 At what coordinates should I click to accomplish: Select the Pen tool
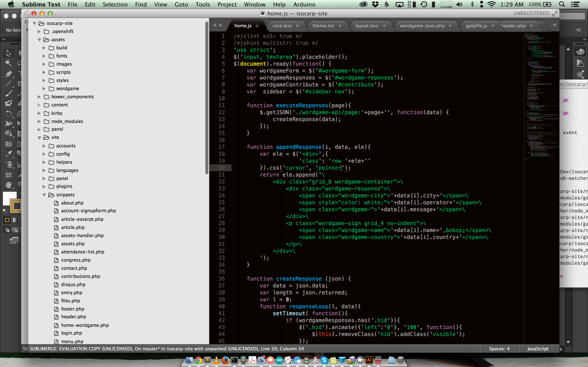click(x=8, y=74)
